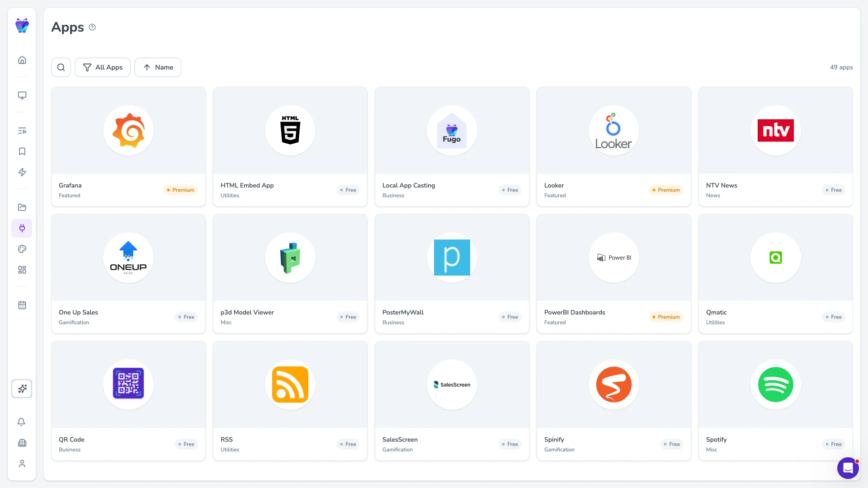868x488 pixels.
Task: Click the Local App Casting Fugo logo
Action: coord(452,131)
